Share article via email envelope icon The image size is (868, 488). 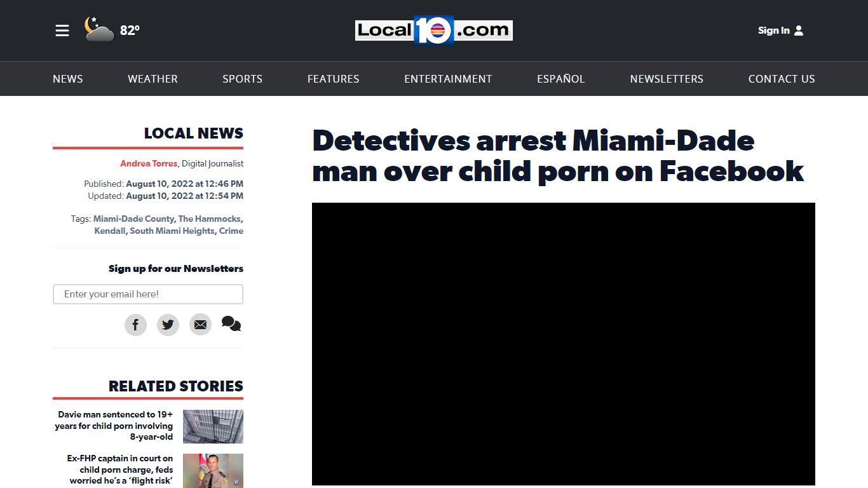click(x=200, y=325)
